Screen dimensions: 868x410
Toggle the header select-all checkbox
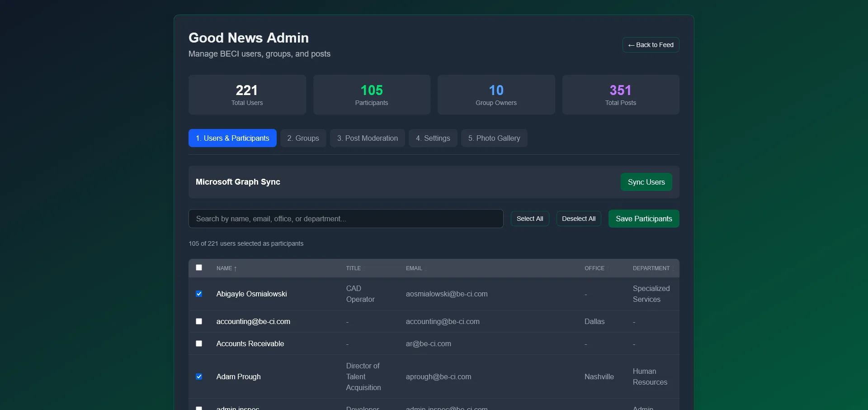click(199, 267)
